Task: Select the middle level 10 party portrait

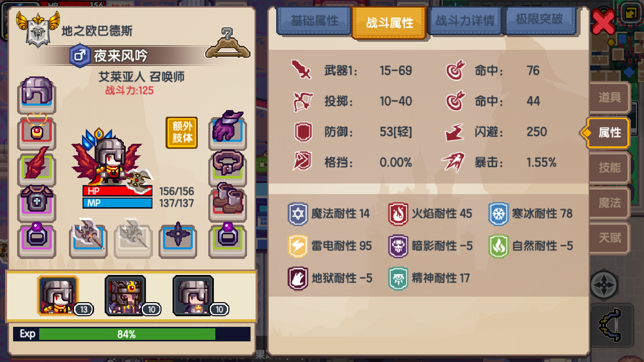Action: coord(125,296)
